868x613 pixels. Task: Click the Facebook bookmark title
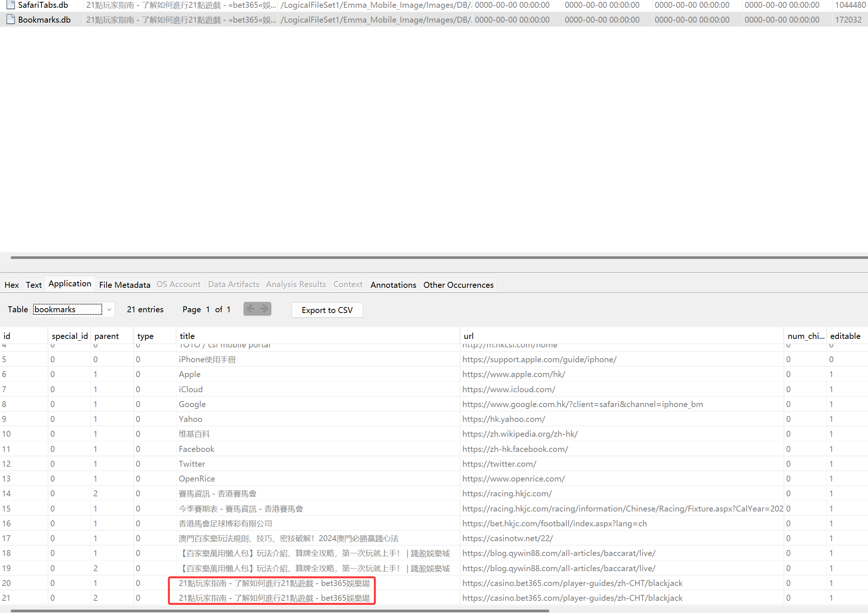197,449
